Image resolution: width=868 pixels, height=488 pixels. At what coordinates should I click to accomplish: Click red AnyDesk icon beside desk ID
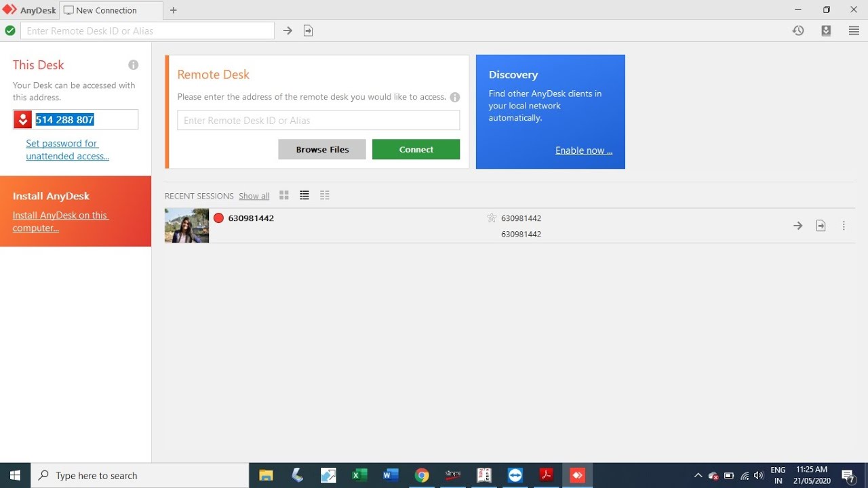pos(23,120)
